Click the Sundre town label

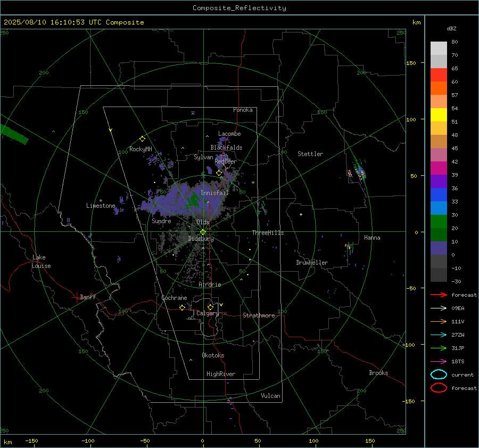click(x=161, y=221)
